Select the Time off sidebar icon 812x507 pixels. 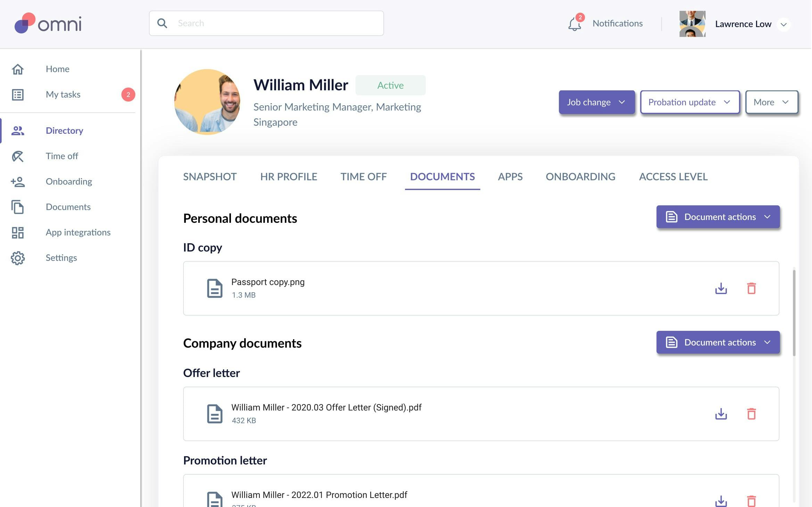18,156
